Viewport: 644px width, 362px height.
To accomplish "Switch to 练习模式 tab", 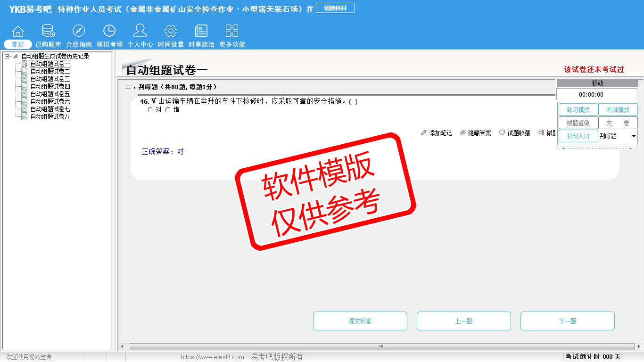I will pyautogui.click(x=578, y=110).
